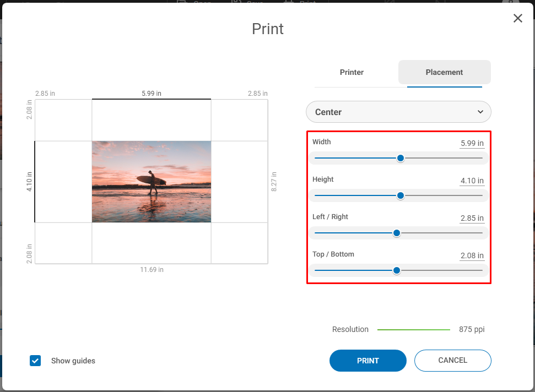The image size is (535, 392).
Task: Click the green Resolution indicator bar
Action: tap(413, 329)
